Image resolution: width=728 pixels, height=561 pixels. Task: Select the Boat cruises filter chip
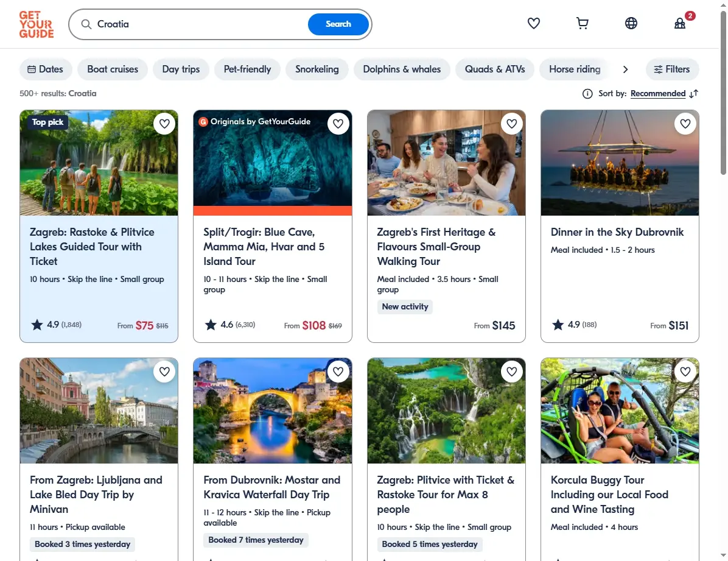coord(113,69)
